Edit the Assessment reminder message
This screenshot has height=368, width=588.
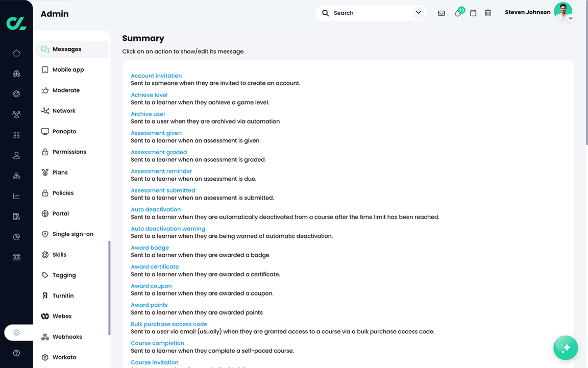[x=161, y=171]
